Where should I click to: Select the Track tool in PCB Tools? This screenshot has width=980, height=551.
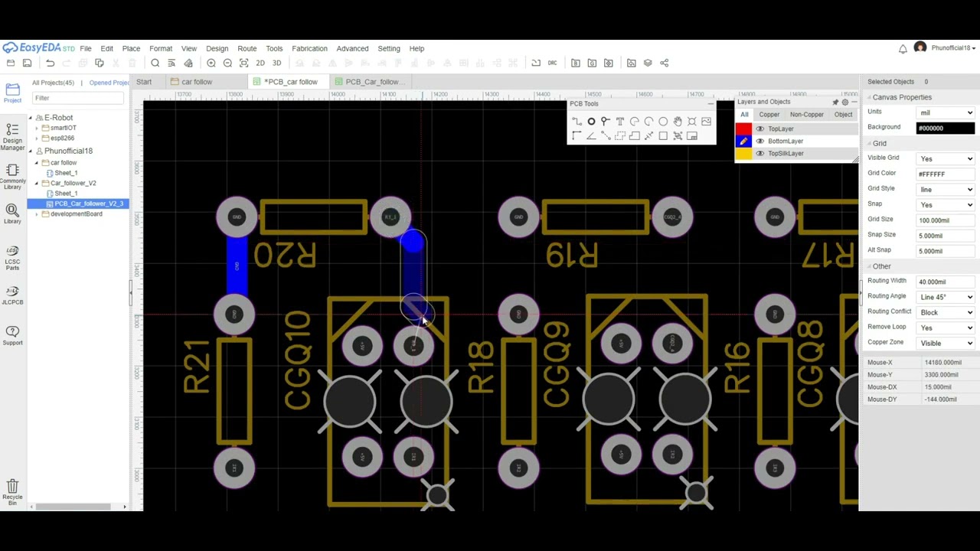(577, 121)
